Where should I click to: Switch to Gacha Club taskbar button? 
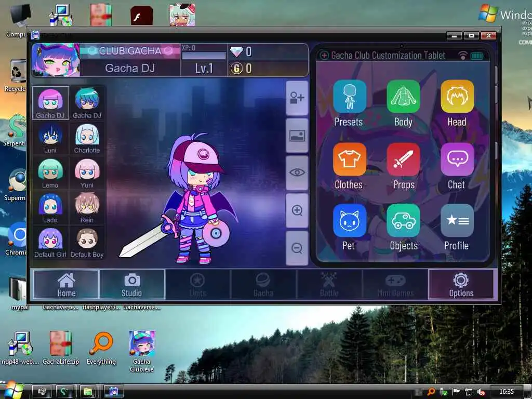[x=113, y=392]
